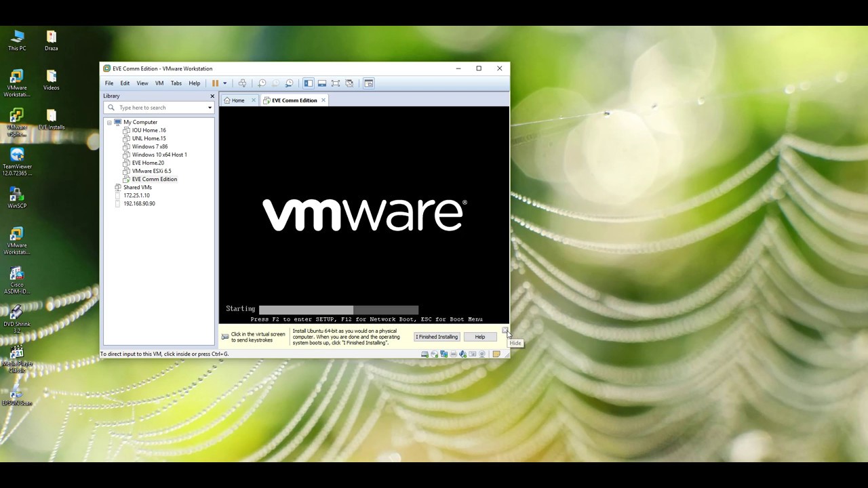Open the Draza desktop folder
The width and height of the screenshot is (868, 488).
(52, 41)
